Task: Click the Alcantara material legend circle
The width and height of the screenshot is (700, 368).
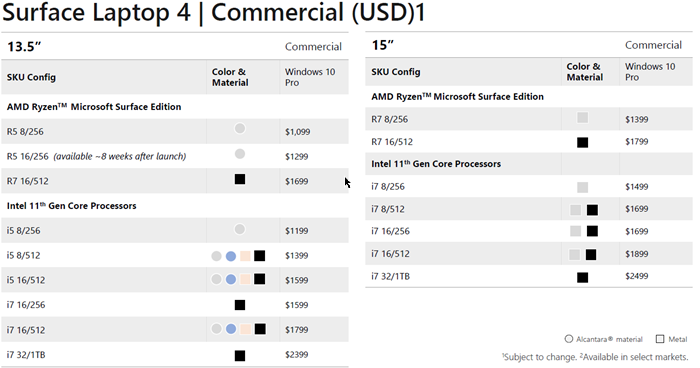Action: pyautogui.click(x=569, y=339)
